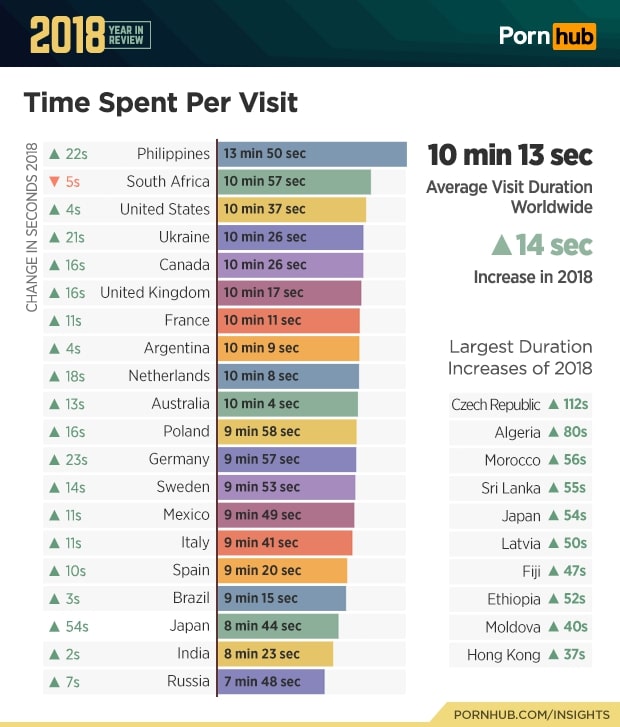Image resolution: width=620 pixels, height=727 pixels.
Task: Click the red down arrow beside South Africa
Action: (x=55, y=182)
